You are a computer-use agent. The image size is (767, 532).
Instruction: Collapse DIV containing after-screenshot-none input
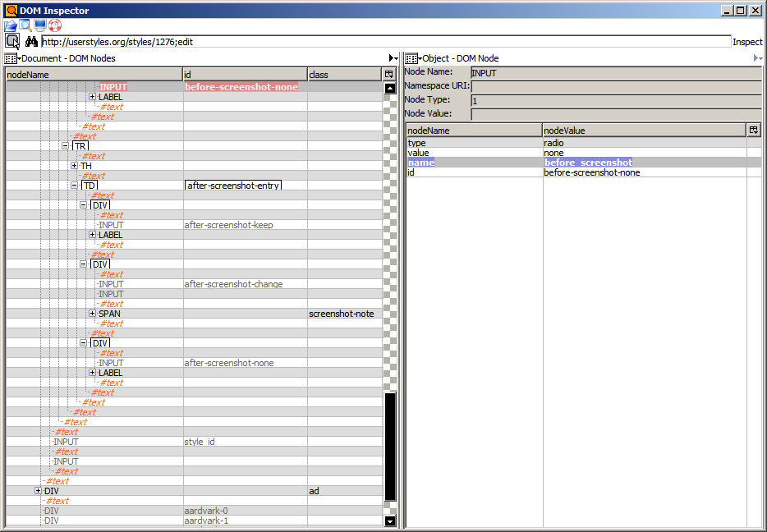(x=83, y=343)
